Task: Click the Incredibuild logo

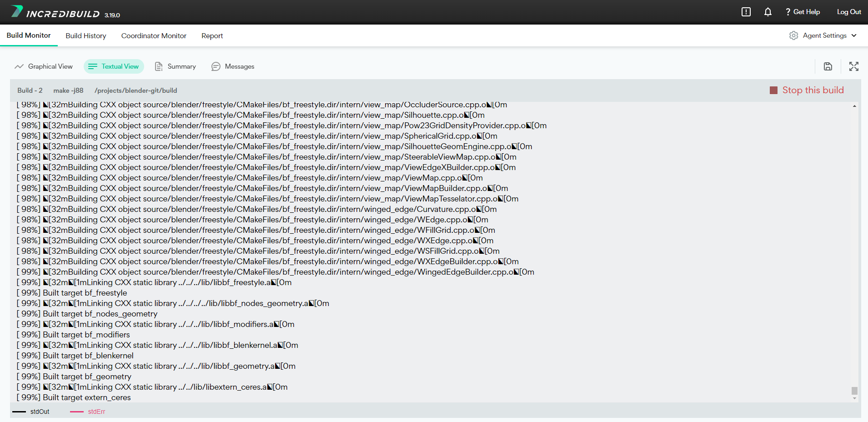Action: point(55,12)
